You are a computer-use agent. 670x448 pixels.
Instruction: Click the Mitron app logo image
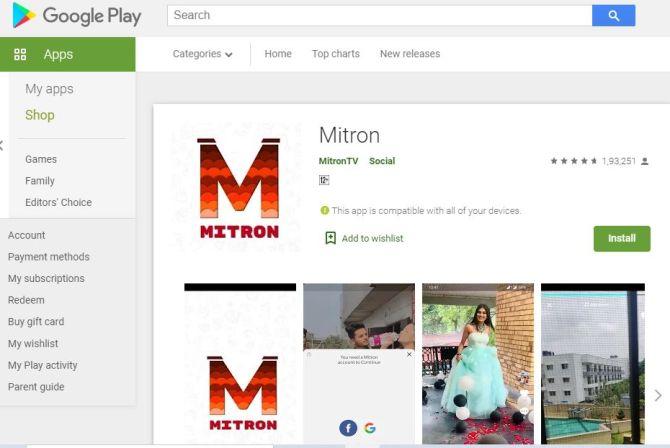pos(239,187)
